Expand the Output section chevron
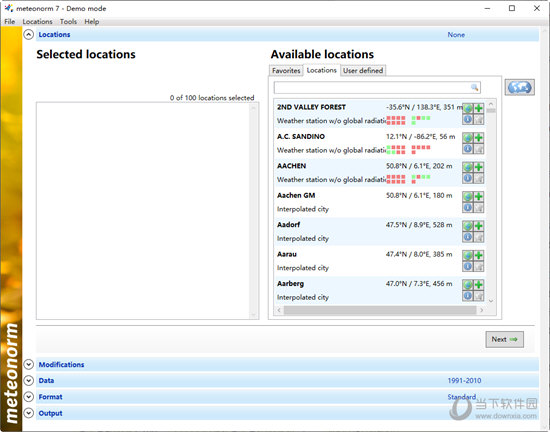 point(28,413)
